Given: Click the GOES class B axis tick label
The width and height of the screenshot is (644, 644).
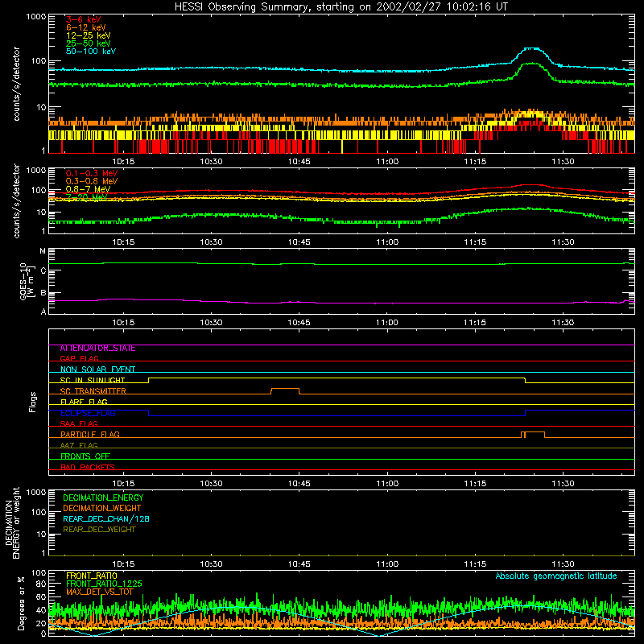Looking at the screenshot, I should coord(43,293).
